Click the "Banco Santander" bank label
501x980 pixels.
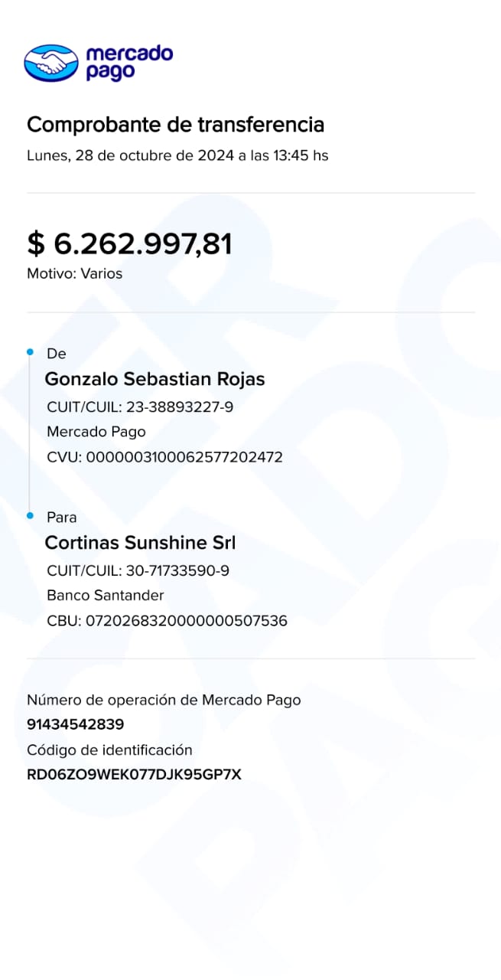[x=106, y=596]
